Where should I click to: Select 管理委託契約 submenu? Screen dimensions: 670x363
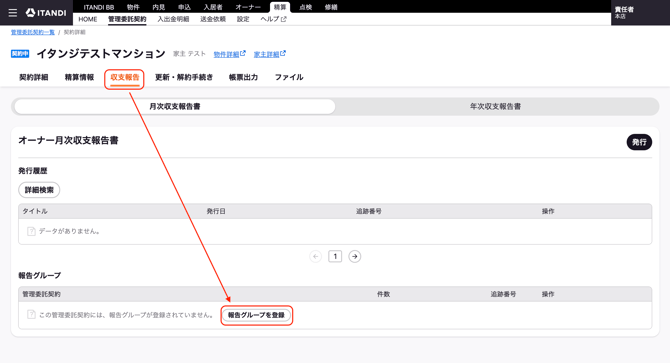click(x=127, y=19)
